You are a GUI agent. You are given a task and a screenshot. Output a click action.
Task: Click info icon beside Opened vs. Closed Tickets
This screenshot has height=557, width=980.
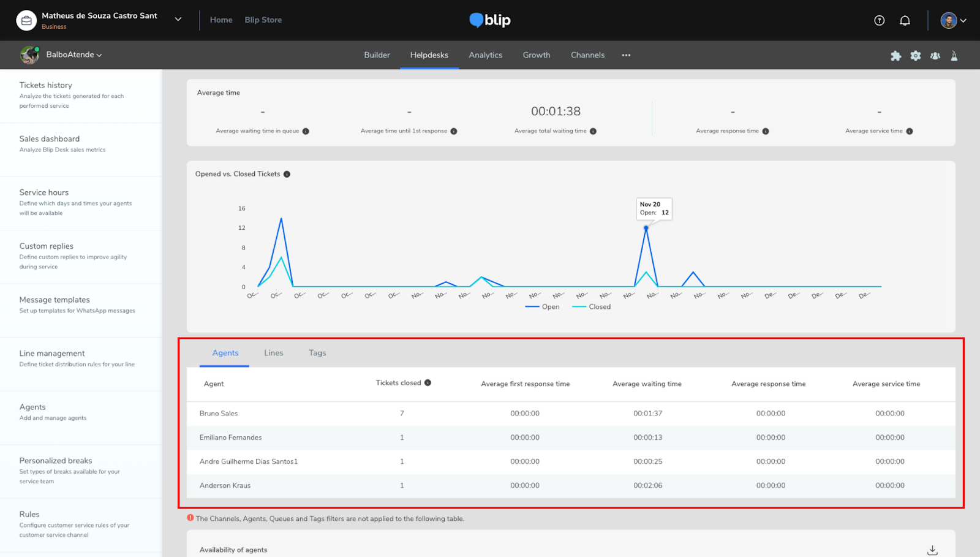[287, 174]
